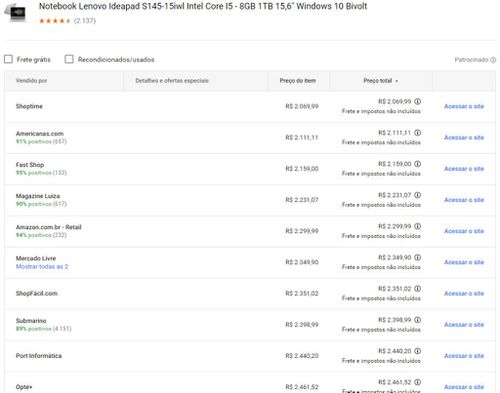Click item price R$ 2.299,99 for Amazon
Image resolution: width=500 pixels, height=393 pixels.
(302, 231)
